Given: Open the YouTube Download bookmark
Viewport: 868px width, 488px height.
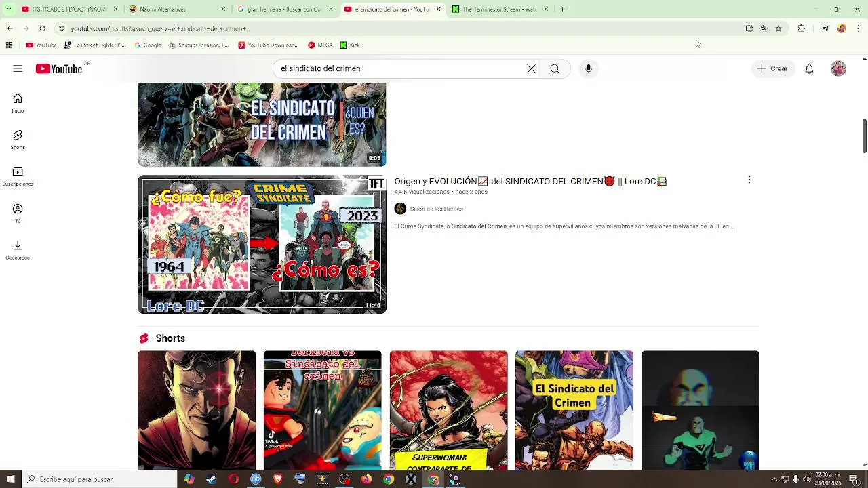Looking at the screenshot, I should (x=269, y=45).
